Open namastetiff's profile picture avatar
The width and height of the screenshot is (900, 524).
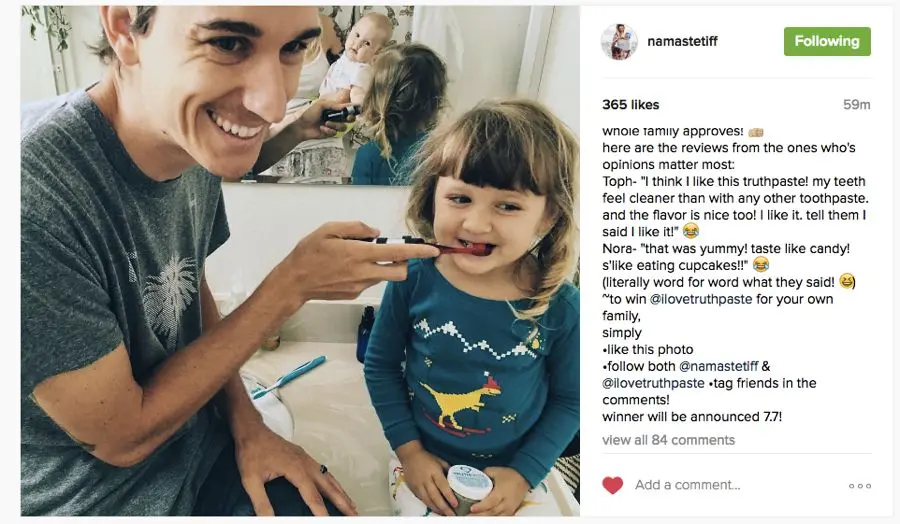[x=619, y=41]
